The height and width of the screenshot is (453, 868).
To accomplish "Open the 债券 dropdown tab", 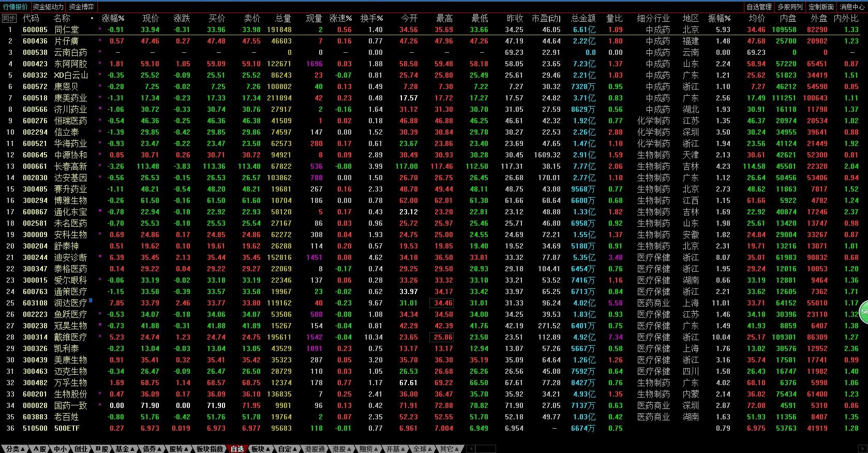I will click(152, 449).
